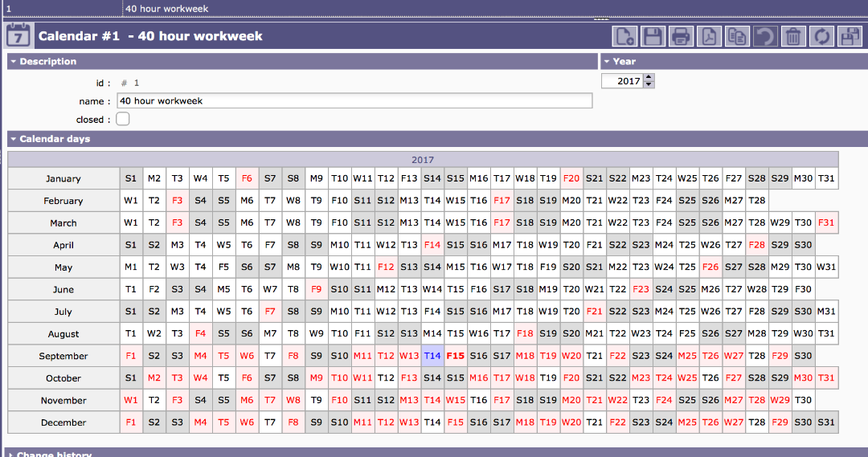Refresh the calendar display
Screen dimensions: 868x457
pos(821,36)
